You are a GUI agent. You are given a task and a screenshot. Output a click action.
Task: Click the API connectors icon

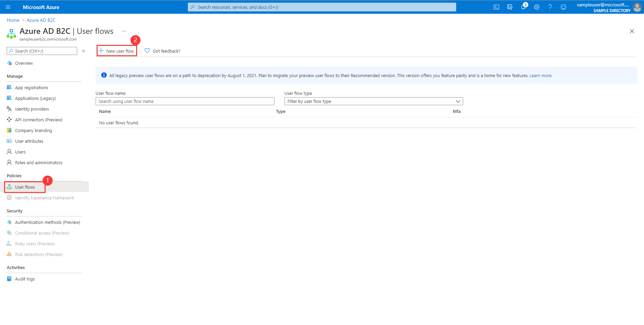tap(9, 120)
